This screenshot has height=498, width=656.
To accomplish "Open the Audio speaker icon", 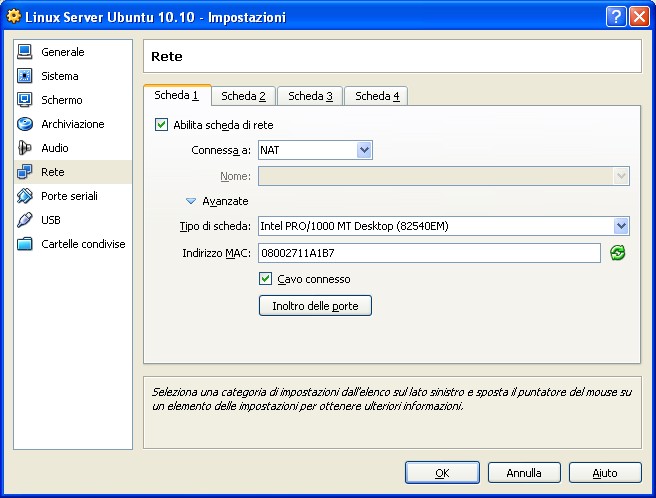I will [25, 148].
